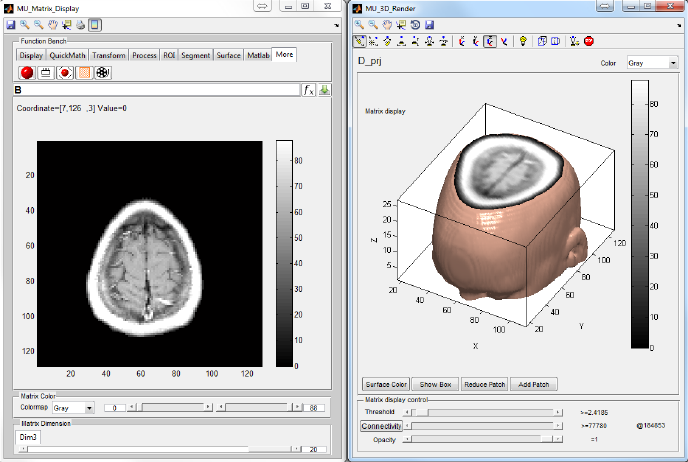Toggle the orange square icon under More tab
The image size is (688, 462).
tap(84, 72)
